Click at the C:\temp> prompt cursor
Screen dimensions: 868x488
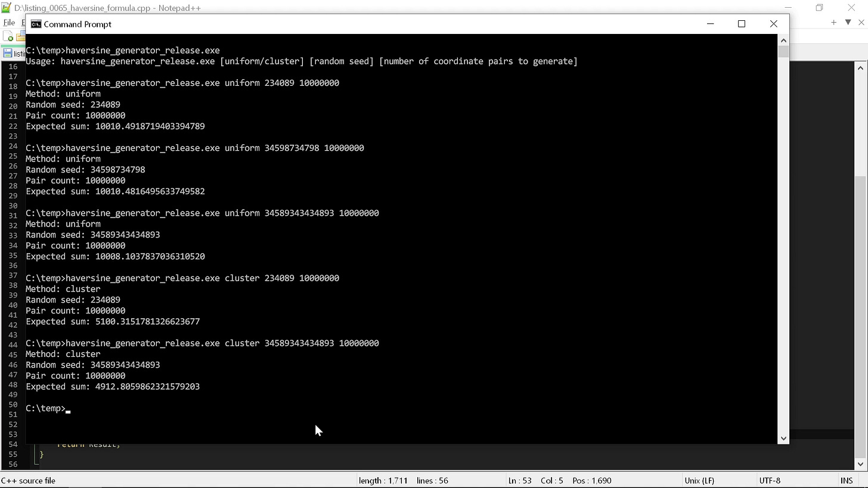point(67,408)
